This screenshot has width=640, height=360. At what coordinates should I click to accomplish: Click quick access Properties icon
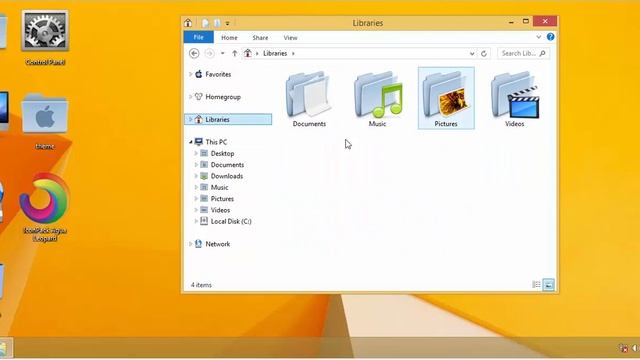205,23
